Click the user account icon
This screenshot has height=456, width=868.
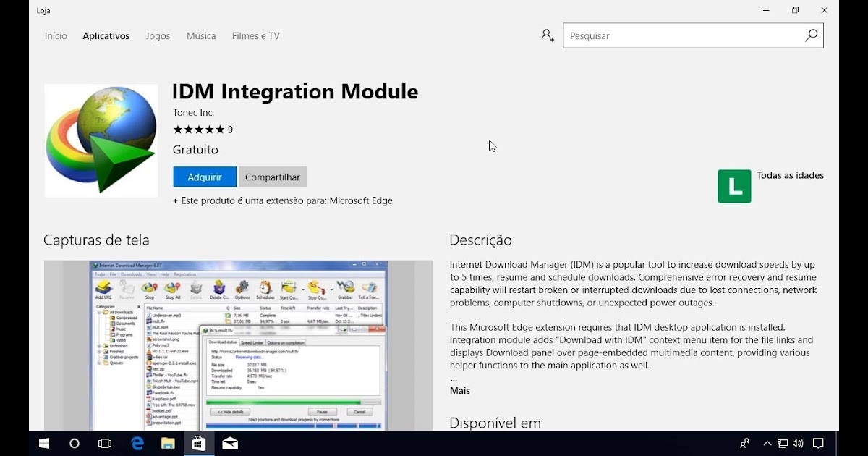(x=548, y=35)
